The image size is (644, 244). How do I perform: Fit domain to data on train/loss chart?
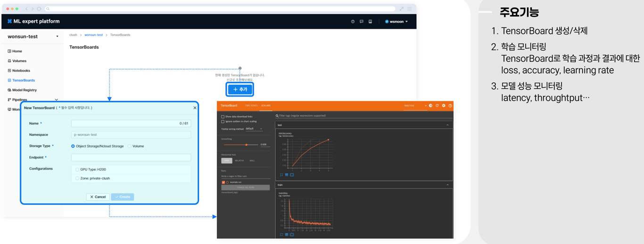click(292, 235)
